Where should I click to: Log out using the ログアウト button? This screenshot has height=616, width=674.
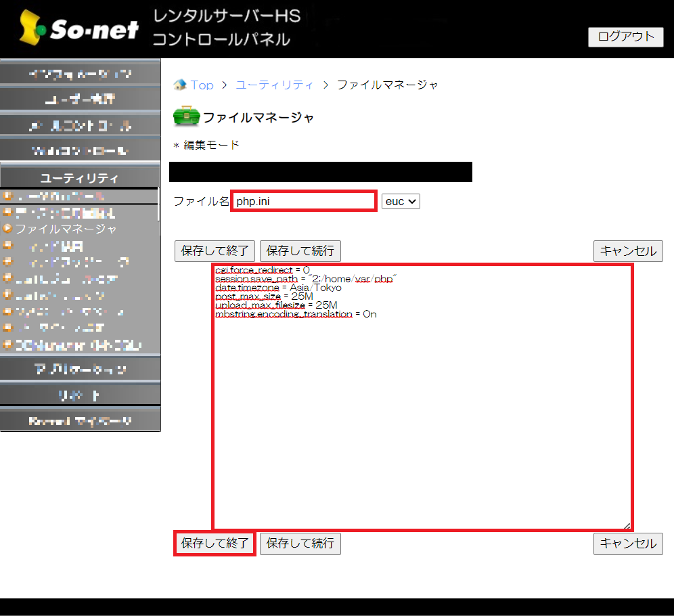[625, 37]
